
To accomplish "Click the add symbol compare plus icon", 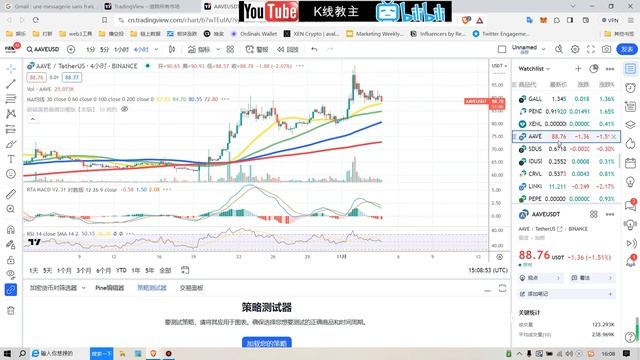I will pyautogui.click(x=71, y=49).
